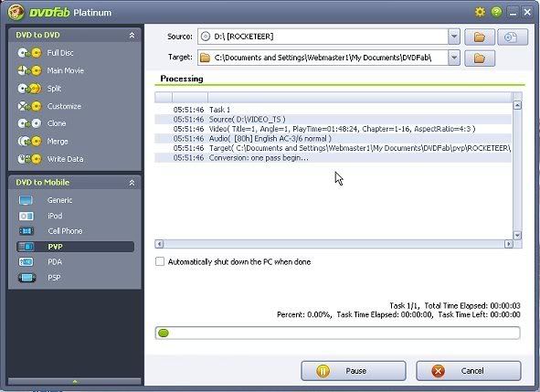Viewport: 540px width, 392px height.
Task: Pause the conversion process
Action: pos(354,371)
